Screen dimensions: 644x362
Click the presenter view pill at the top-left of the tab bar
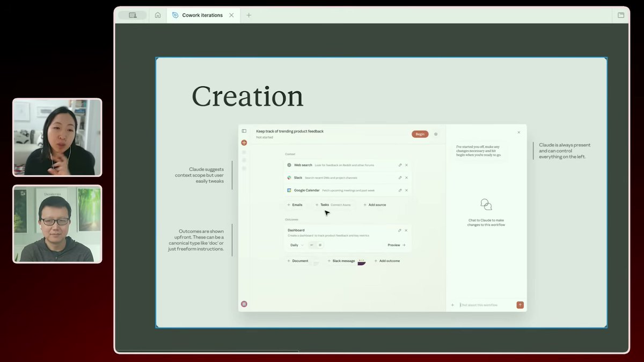132,15
